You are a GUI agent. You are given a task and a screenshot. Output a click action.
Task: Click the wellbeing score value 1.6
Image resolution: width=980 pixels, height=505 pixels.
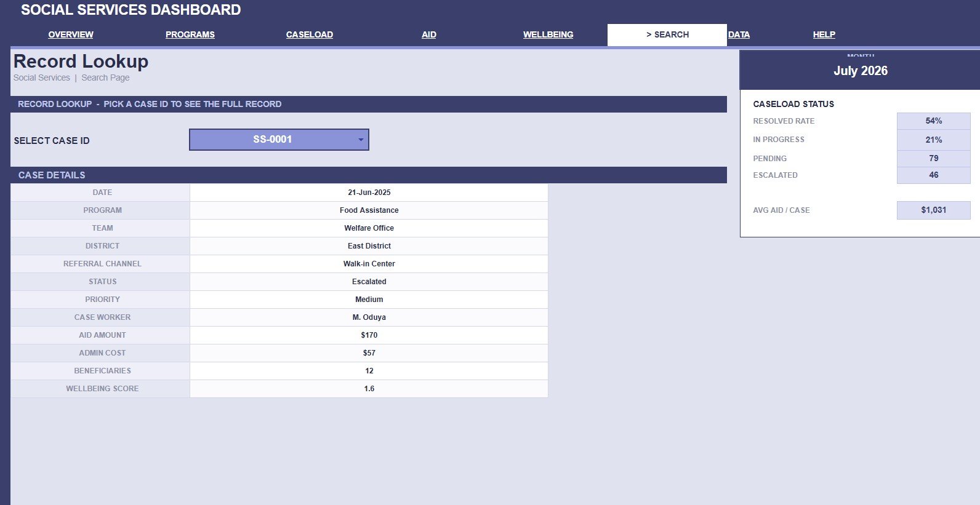(x=369, y=389)
